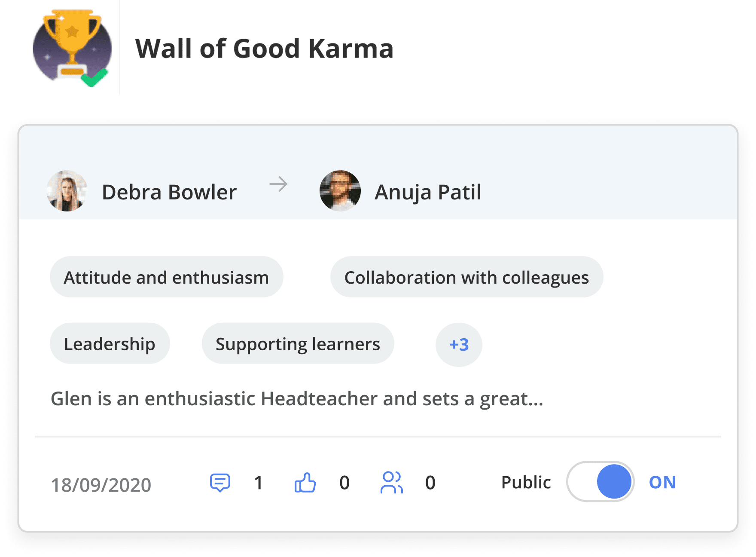Open the Debra Bowler name link

coord(169,192)
